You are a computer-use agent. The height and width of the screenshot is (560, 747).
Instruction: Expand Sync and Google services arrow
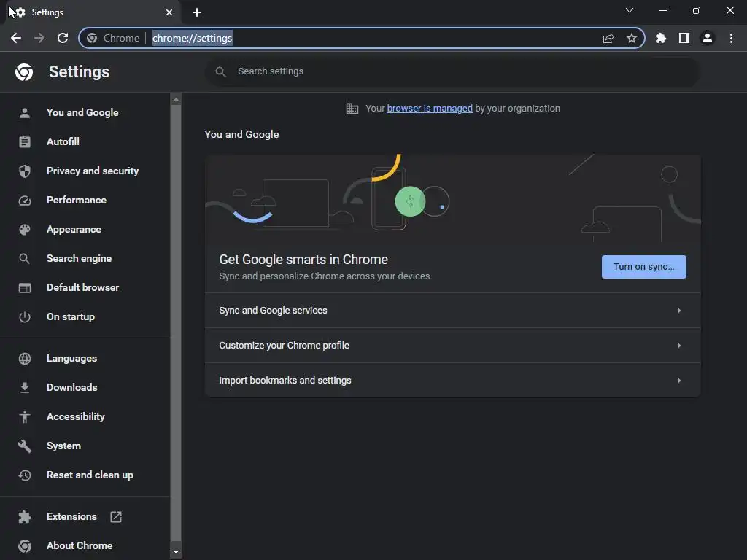coord(679,311)
